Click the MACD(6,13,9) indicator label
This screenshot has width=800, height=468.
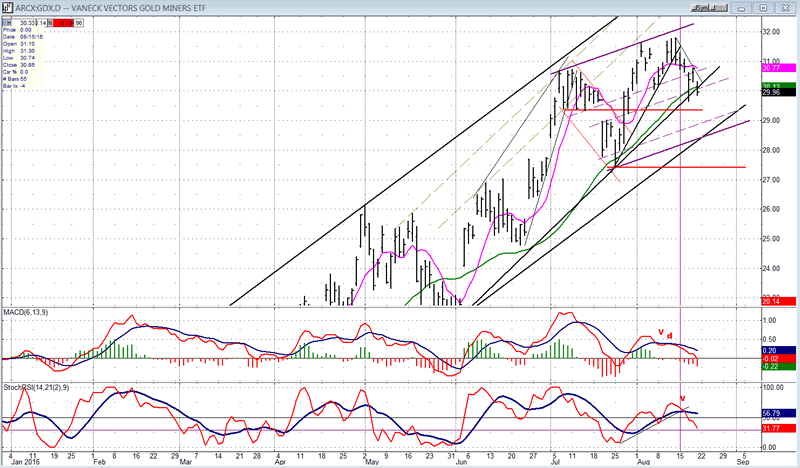point(25,314)
